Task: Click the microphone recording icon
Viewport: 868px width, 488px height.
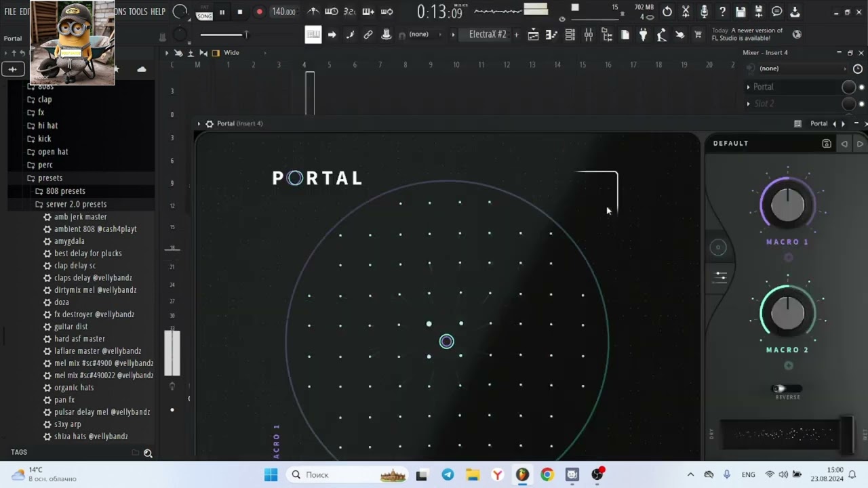Action: (704, 12)
